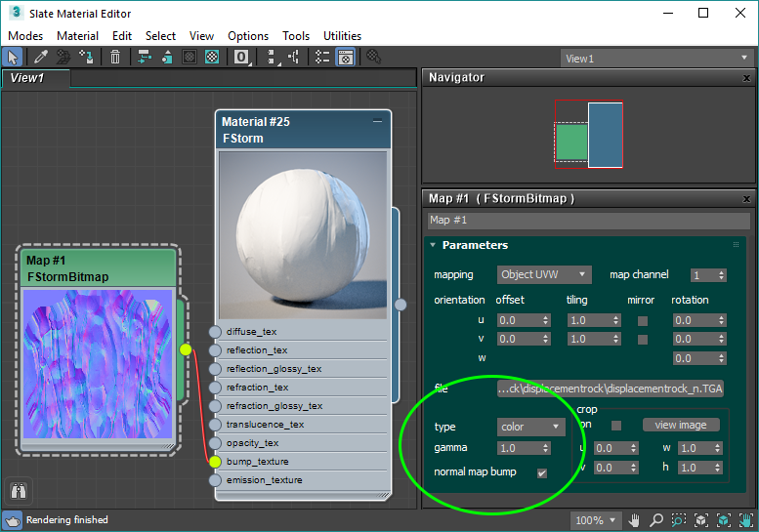Open the Options menu
This screenshot has width=759, height=532.
(248, 36)
